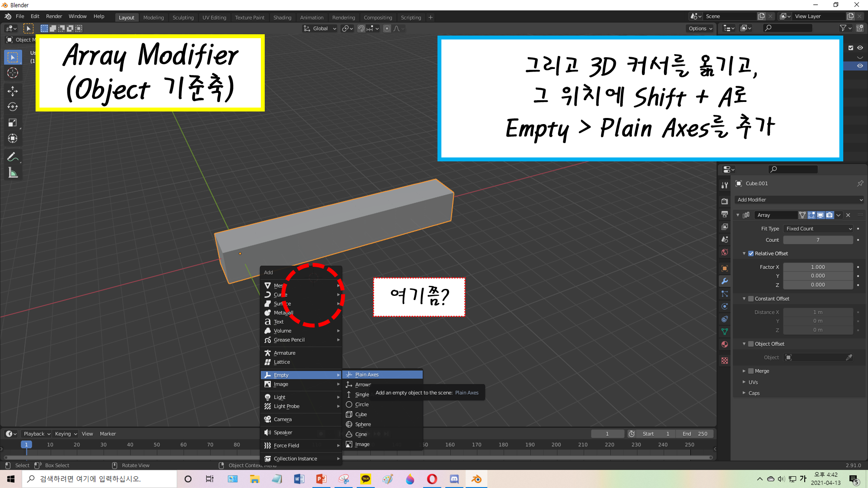The height and width of the screenshot is (488, 868).
Task: Switch to the Shading workspace tab
Action: tap(282, 17)
